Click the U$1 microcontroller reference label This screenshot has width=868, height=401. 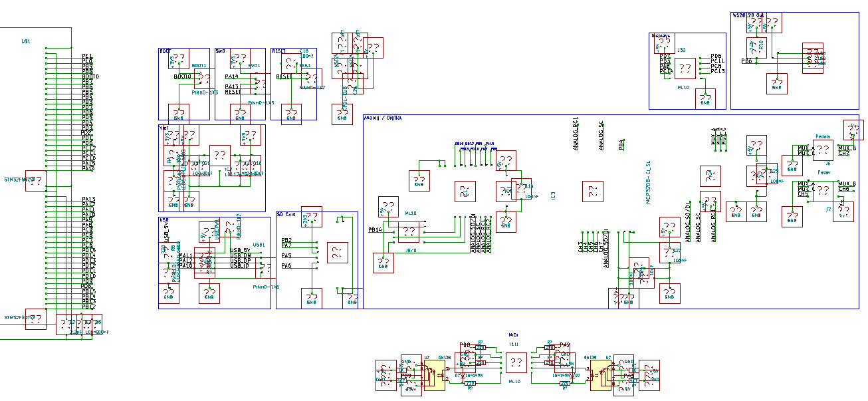point(25,41)
